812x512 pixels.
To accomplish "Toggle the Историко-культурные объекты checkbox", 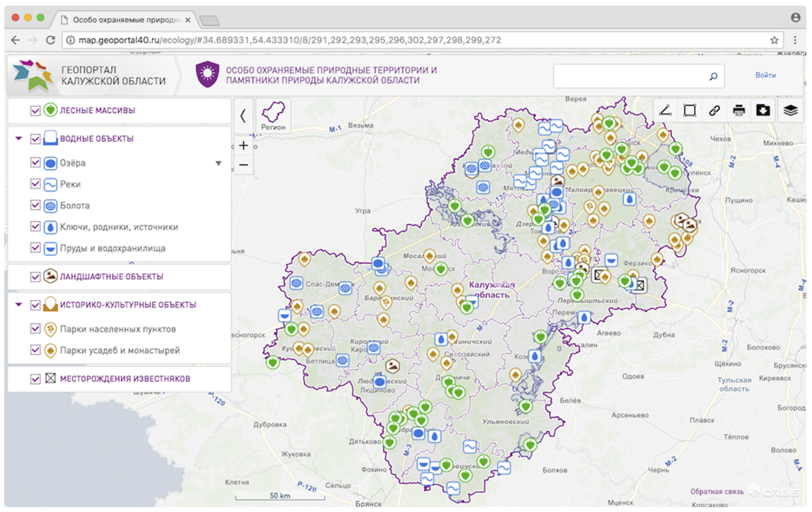I will coord(35,305).
